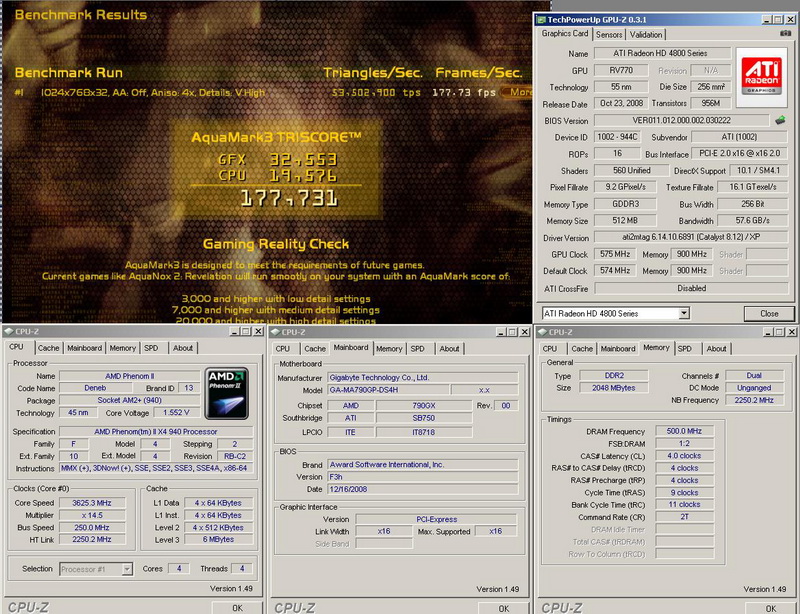
Task: Click the HT Link 2250.2 MHz value
Action: [92, 539]
